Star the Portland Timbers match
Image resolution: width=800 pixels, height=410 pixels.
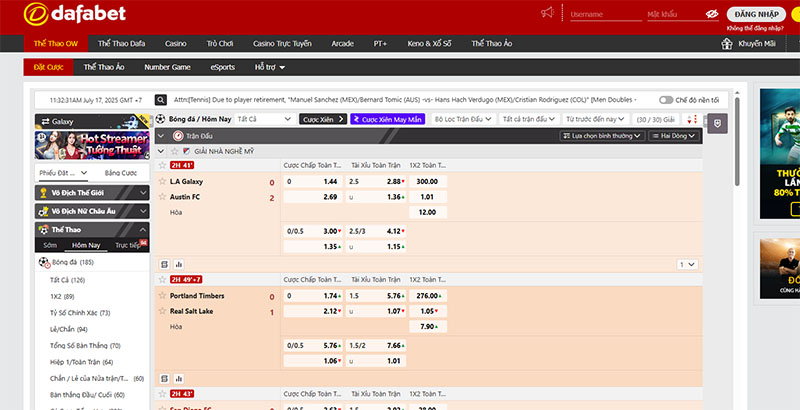(x=162, y=296)
